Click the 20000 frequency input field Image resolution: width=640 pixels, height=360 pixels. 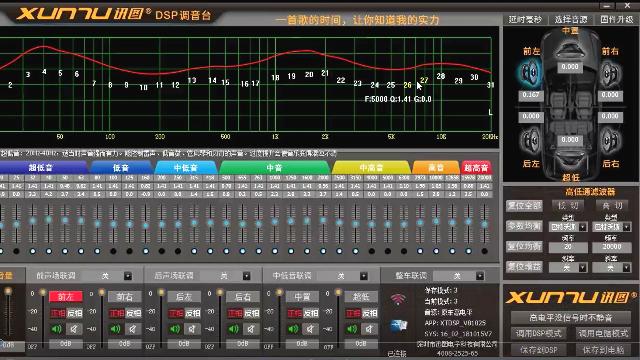pos(611,247)
